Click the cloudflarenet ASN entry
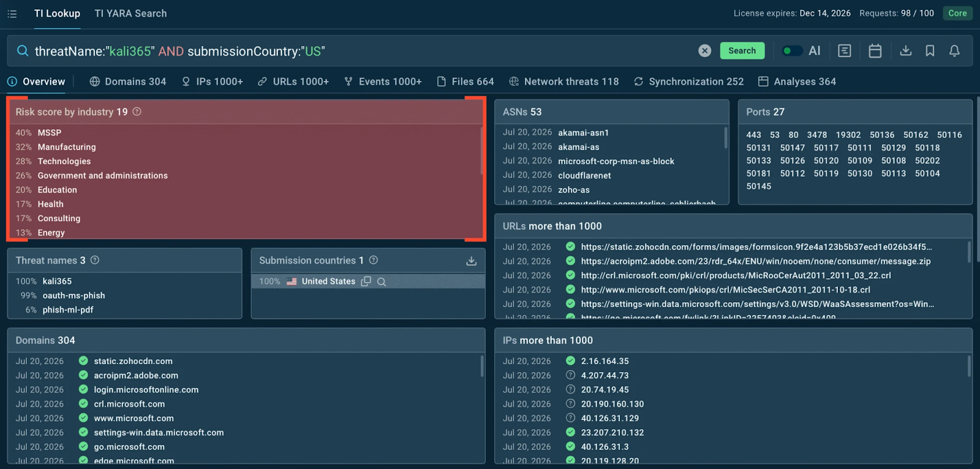The image size is (980, 469). pos(584,175)
